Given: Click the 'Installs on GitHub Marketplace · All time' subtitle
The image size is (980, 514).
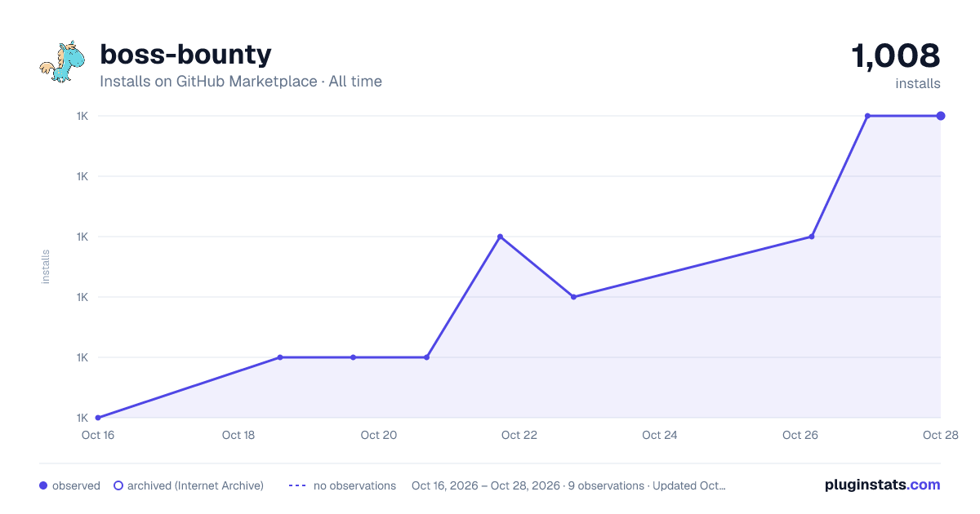Looking at the screenshot, I should pos(241,82).
